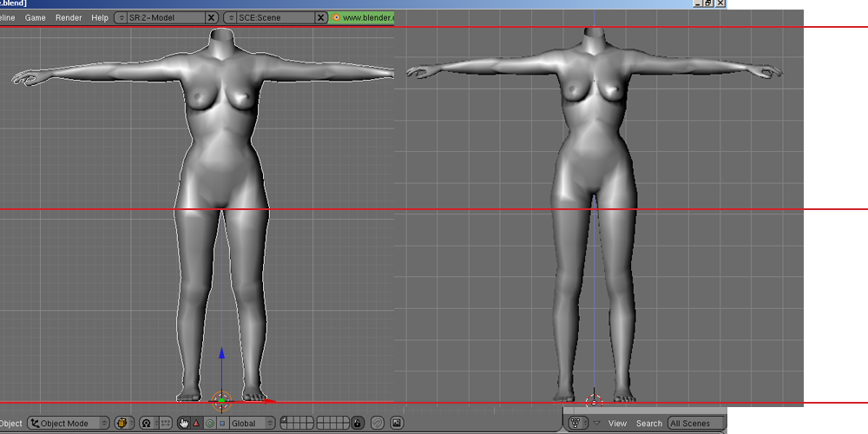Toggle the layer lock icon

pyautogui.click(x=358, y=423)
